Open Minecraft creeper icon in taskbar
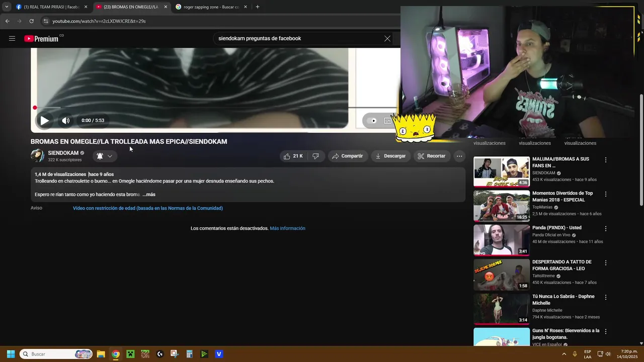This screenshot has width=644, height=362. click(x=130, y=354)
